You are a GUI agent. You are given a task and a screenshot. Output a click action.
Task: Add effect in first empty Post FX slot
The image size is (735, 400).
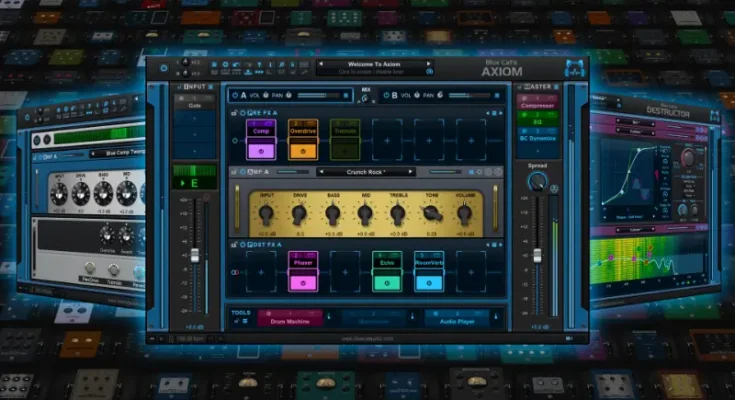click(x=261, y=270)
